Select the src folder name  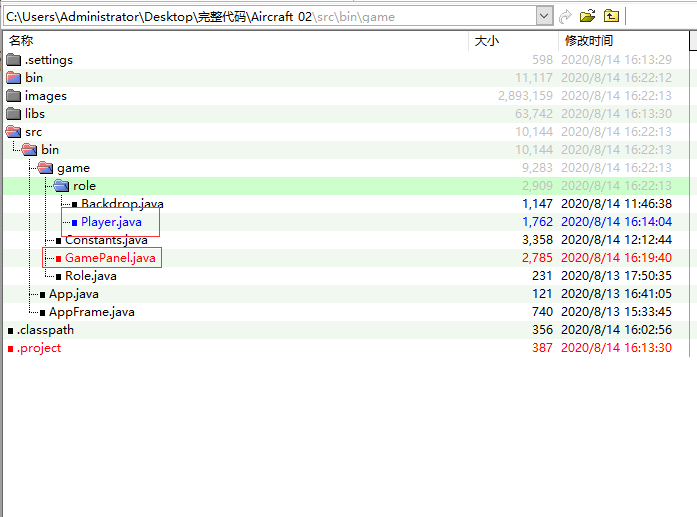click(x=33, y=132)
